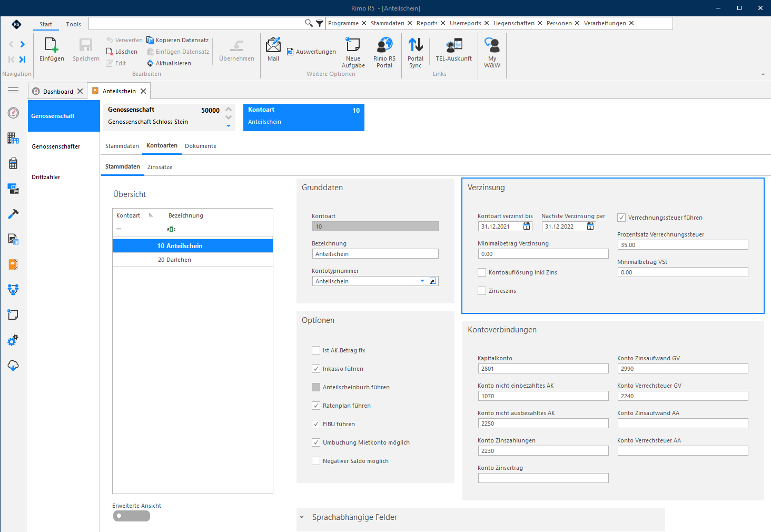This screenshot has width=771, height=532.
Task: Uncheck Verrechnungssteuer führen checkbox
Action: (x=621, y=218)
